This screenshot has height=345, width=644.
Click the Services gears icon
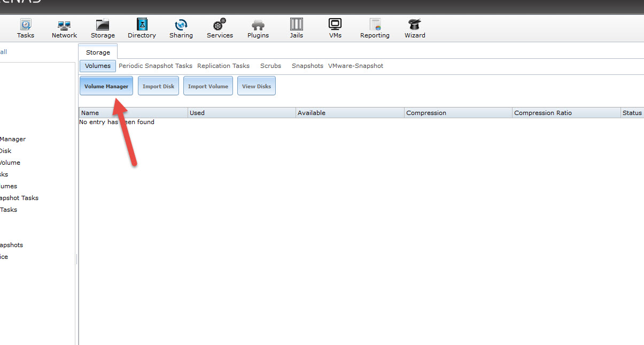point(220,25)
